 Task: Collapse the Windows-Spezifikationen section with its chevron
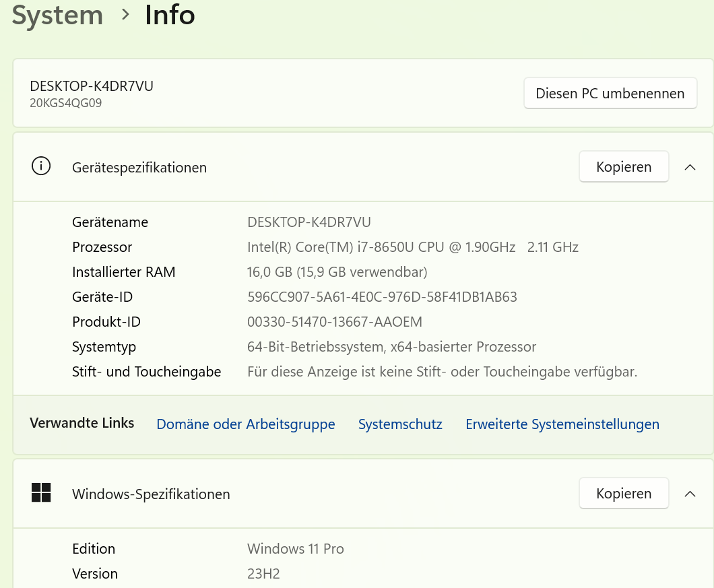pyautogui.click(x=690, y=494)
